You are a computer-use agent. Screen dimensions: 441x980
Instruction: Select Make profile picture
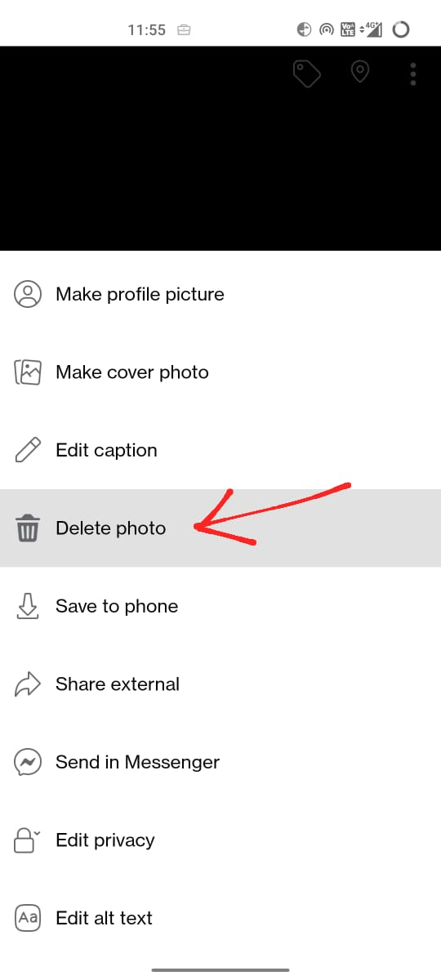[220, 294]
